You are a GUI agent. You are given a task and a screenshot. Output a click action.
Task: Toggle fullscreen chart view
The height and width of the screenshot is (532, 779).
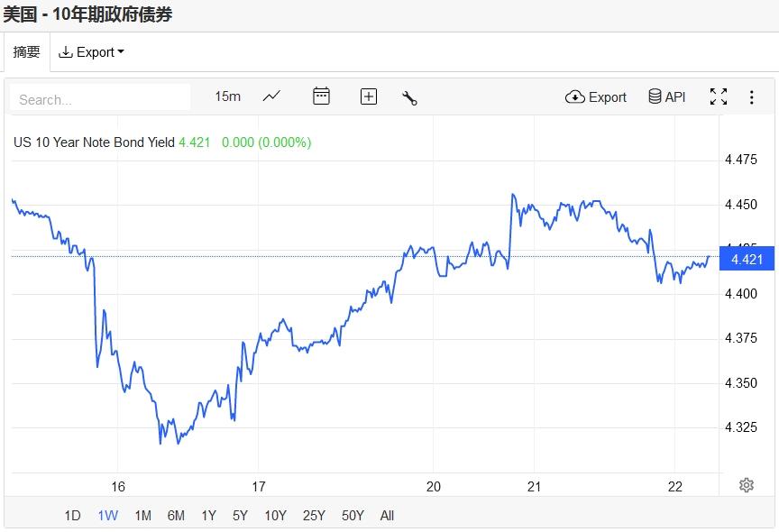(x=719, y=97)
